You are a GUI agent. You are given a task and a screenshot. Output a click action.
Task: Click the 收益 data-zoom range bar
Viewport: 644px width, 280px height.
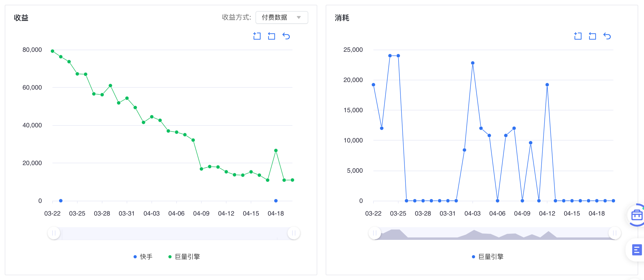tap(174, 234)
